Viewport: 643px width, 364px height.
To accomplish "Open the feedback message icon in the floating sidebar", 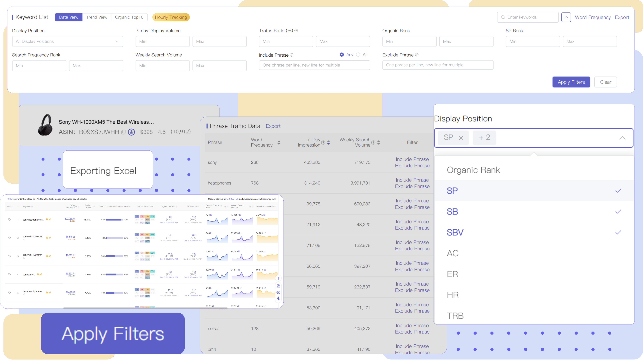I will click(278, 286).
